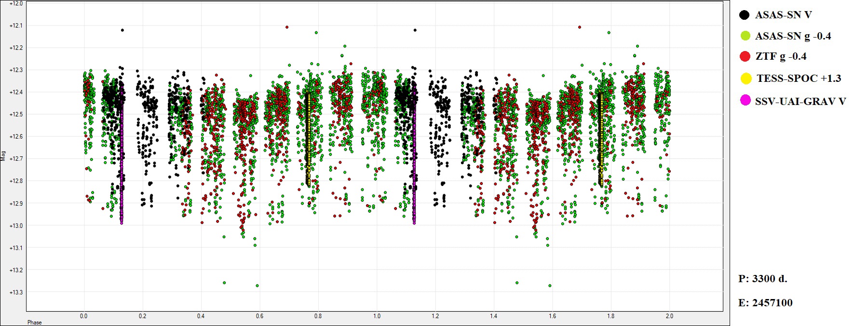Image resolution: width=868 pixels, height=326 pixels.
Task: Click the +13.0 magnitude tick label
Action: click(x=16, y=225)
